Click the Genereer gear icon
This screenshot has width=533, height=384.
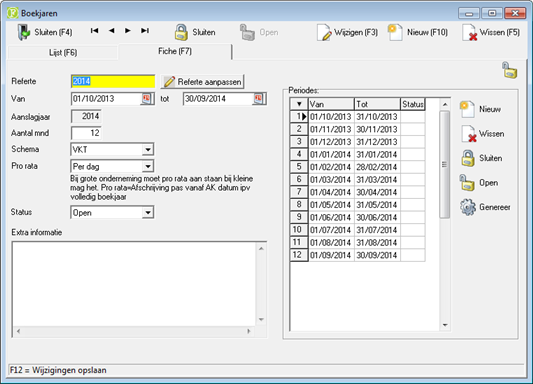pyautogui.click(x=468, y=207)
